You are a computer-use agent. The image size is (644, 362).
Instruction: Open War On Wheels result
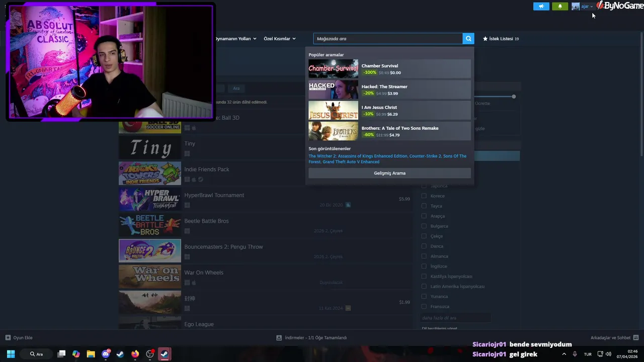pyautogui.click(x=266, y=277)
